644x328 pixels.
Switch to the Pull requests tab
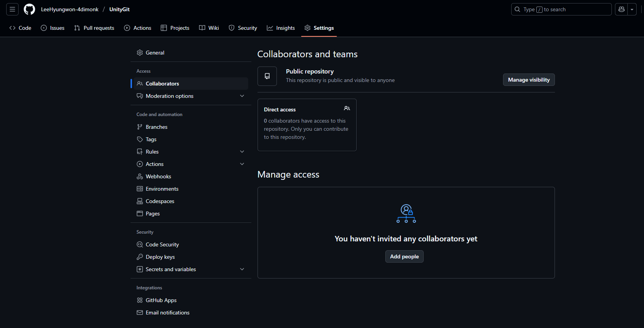(94, 28)
